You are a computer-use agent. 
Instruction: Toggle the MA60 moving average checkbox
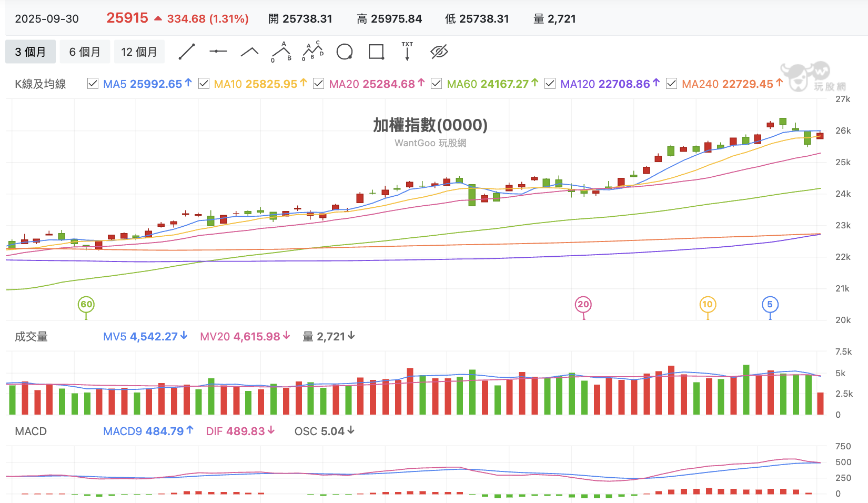point(436,84)
